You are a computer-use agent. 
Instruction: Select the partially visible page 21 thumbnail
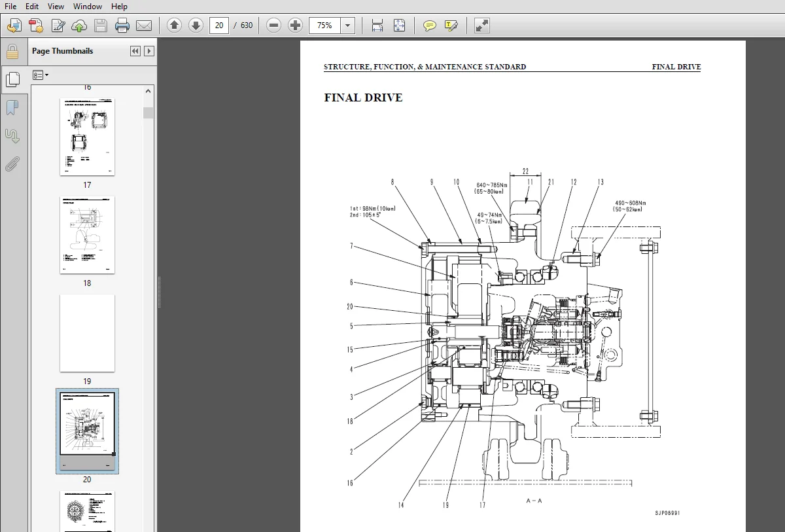point(87,512)
